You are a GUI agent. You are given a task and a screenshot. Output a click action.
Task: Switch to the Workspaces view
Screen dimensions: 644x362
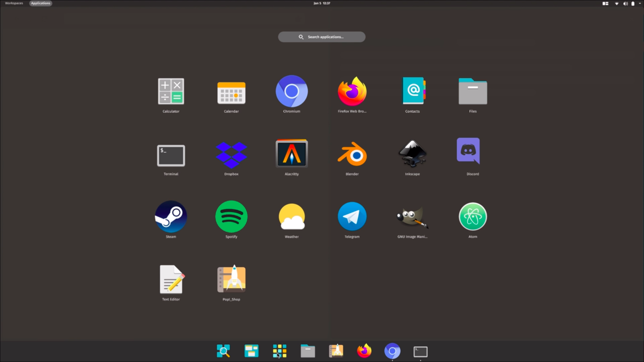[14, 3]
